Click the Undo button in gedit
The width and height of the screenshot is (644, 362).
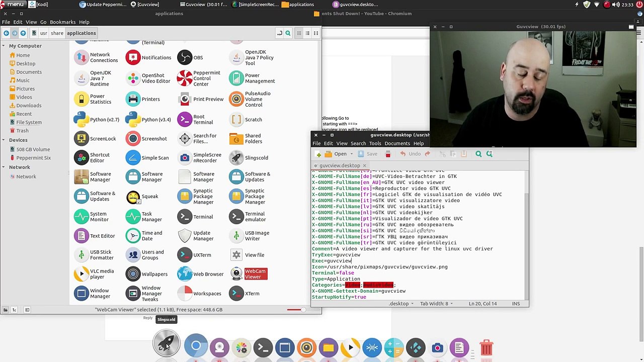(x=410, y=154)
